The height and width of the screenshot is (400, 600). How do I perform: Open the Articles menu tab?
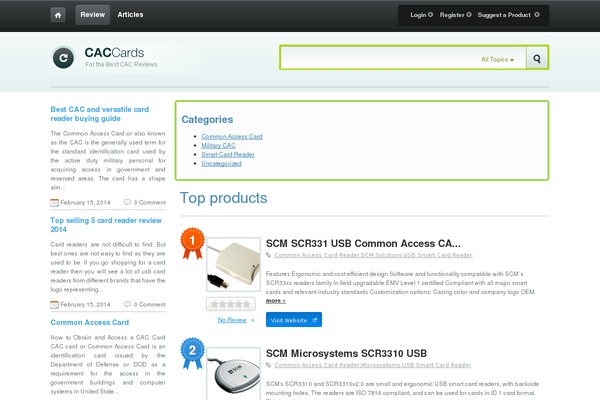[130, 15]
